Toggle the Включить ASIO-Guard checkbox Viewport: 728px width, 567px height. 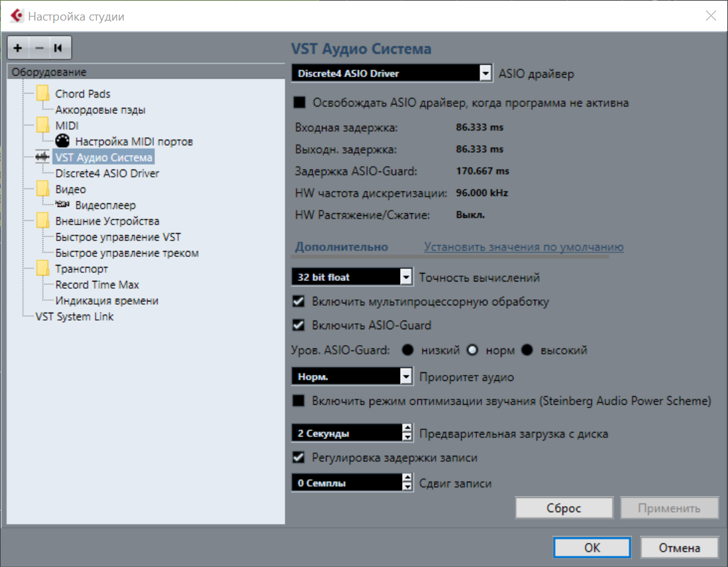click(x=299, y=325)
